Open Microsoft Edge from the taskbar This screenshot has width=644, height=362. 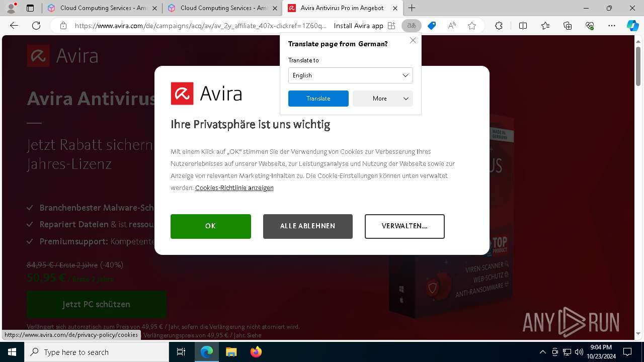pos(207,352)
